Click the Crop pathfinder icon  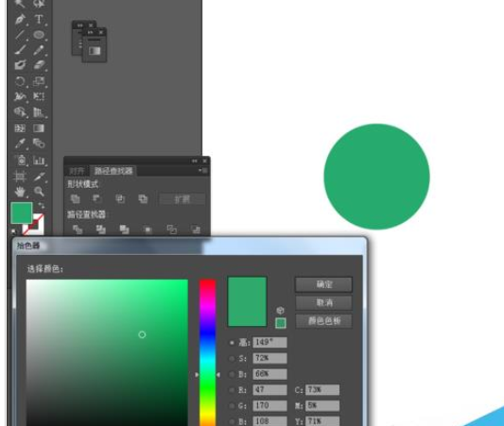[148, 230]
